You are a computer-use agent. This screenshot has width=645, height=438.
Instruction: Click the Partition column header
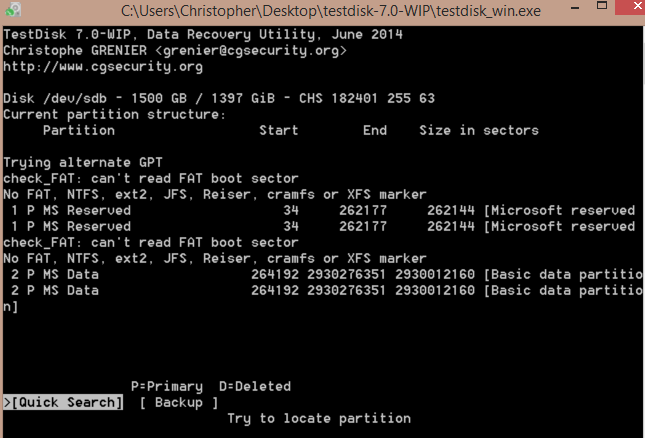click(x=79, y=130)
